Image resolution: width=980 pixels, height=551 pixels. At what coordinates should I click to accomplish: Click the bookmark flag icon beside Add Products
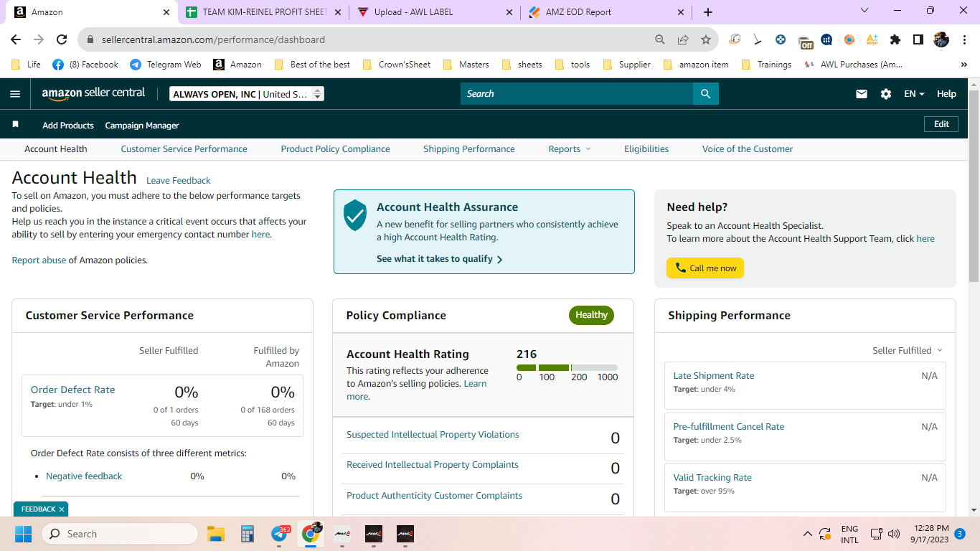point(16,125)
